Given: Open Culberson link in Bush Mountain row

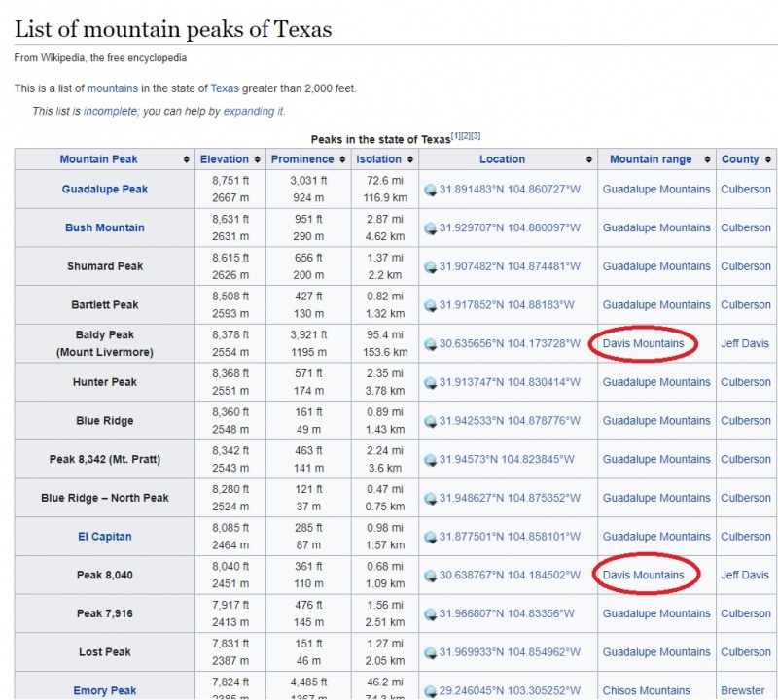Looking at the screenshot, I should point(746,227).
